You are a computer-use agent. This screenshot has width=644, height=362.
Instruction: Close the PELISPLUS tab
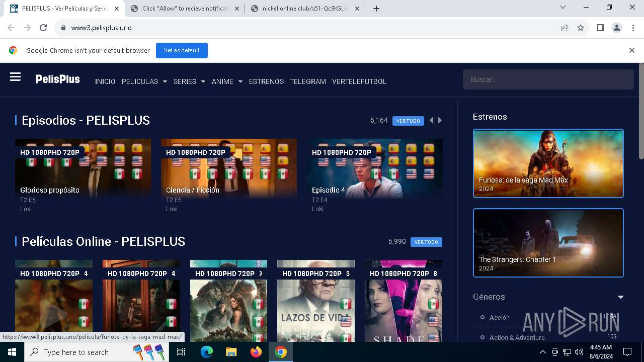click(x=117, y=8)
